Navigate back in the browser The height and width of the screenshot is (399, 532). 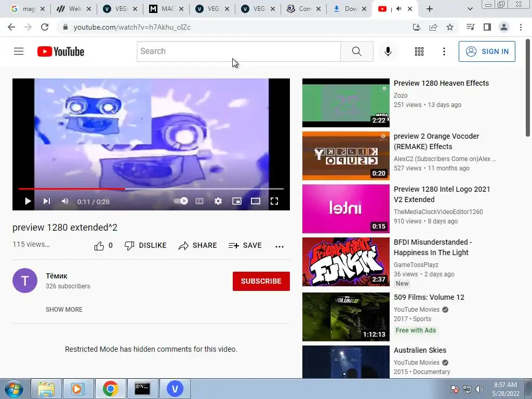coord(11,27)
